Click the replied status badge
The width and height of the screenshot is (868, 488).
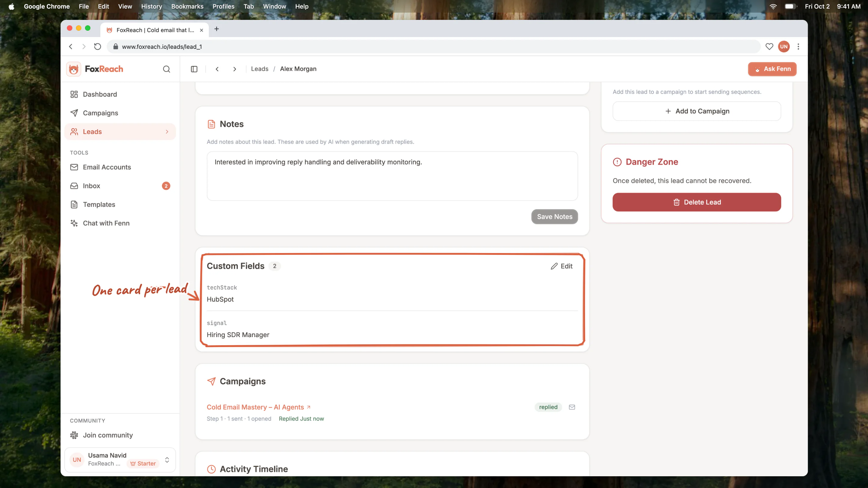pyautogui.click(x=548, y=407)
